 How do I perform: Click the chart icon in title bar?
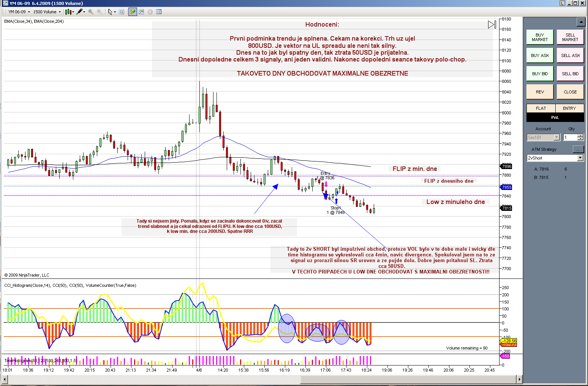point(5,3)
